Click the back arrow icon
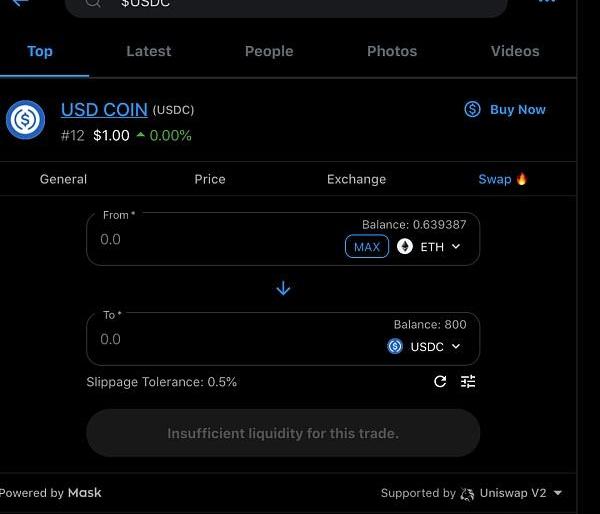This screenshot has width=600, height=514. click(20, 3)
